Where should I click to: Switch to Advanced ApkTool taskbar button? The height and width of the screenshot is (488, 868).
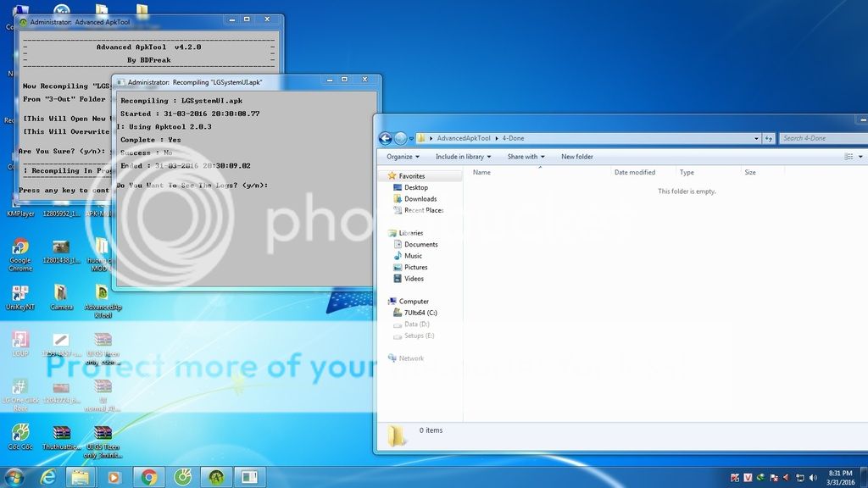(216, 477)
